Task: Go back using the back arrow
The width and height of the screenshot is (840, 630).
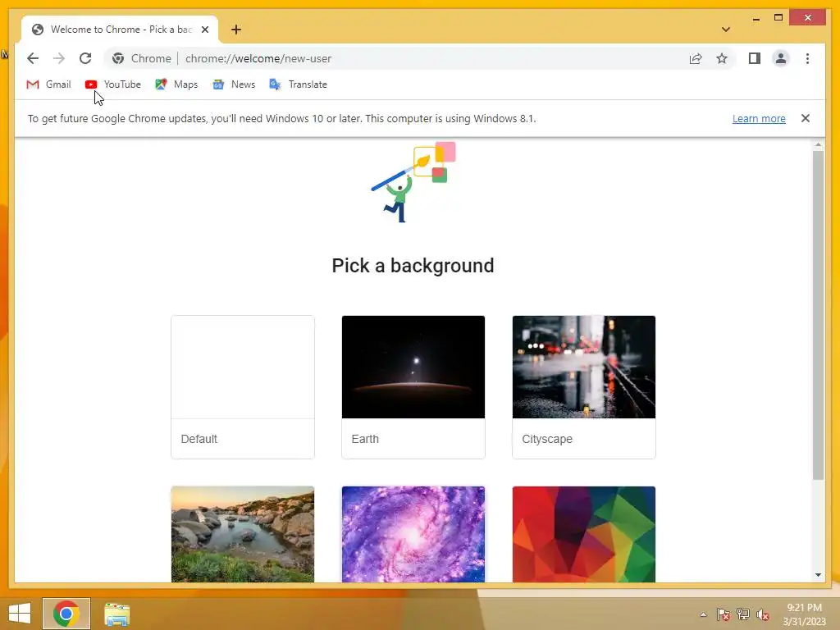Action: pyautogui.click(x=33, y=58)
